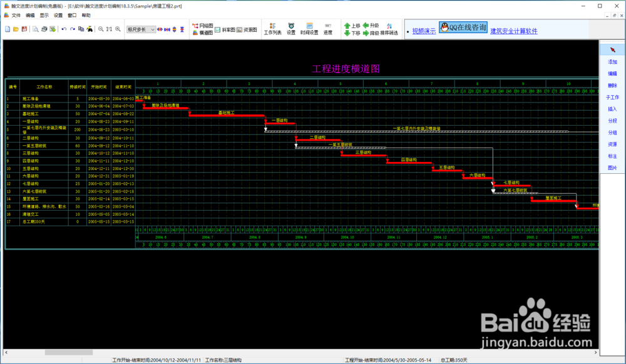
Task: Move task up with 上移
Action: [352, 26]
